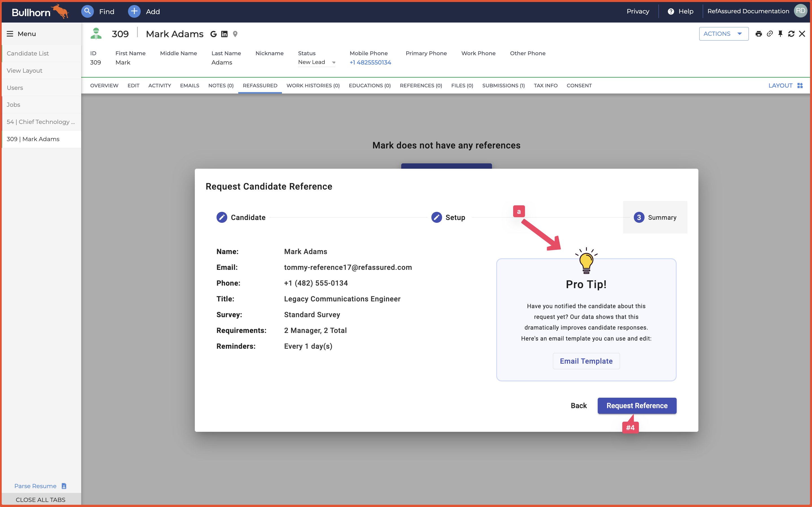Image resolution: width=812 pixels, height=507 pixels.
Task: Refresh the record using the sync icon
Action: coord(791,34)
